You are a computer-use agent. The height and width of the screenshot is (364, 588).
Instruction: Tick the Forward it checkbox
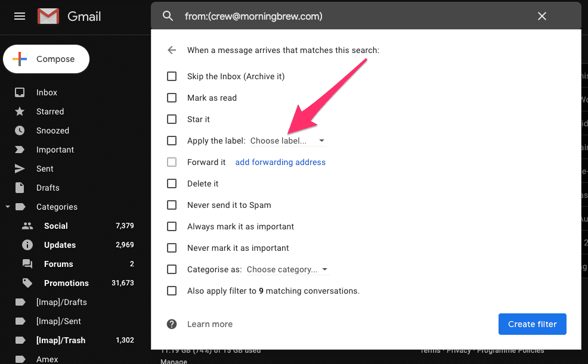point(172,162)
